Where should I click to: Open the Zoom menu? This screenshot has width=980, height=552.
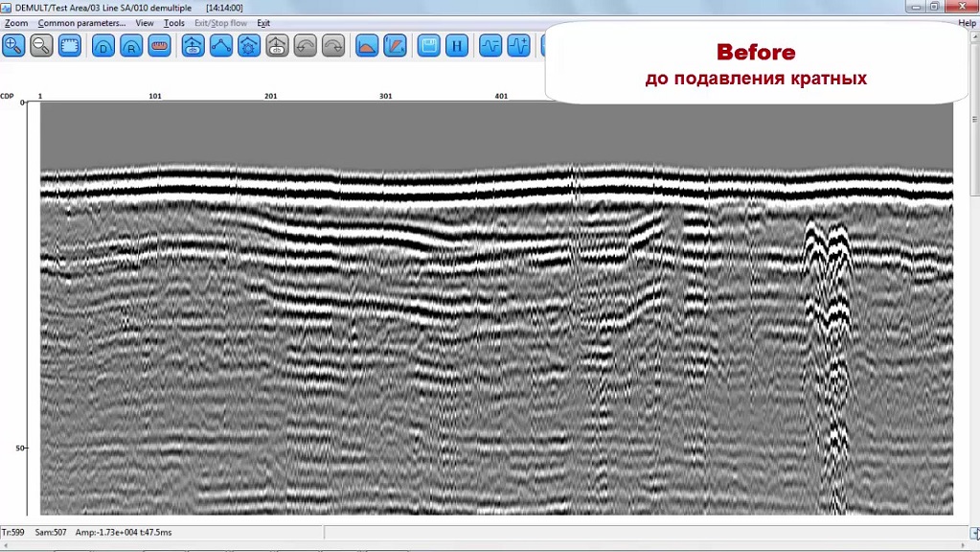pos(16,23)
